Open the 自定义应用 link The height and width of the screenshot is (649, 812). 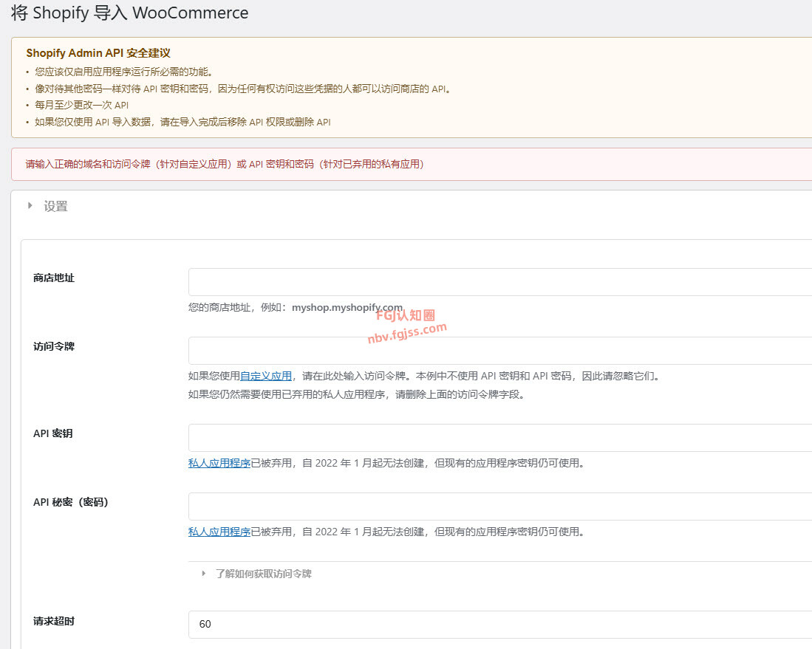[266, 376]
